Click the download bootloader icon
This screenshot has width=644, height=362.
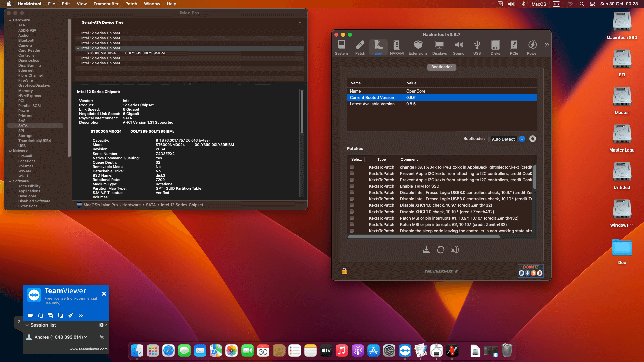point(427,250)
